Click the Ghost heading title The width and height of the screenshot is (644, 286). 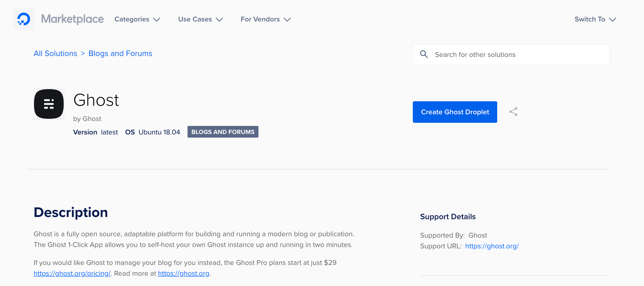click(96, 100)
